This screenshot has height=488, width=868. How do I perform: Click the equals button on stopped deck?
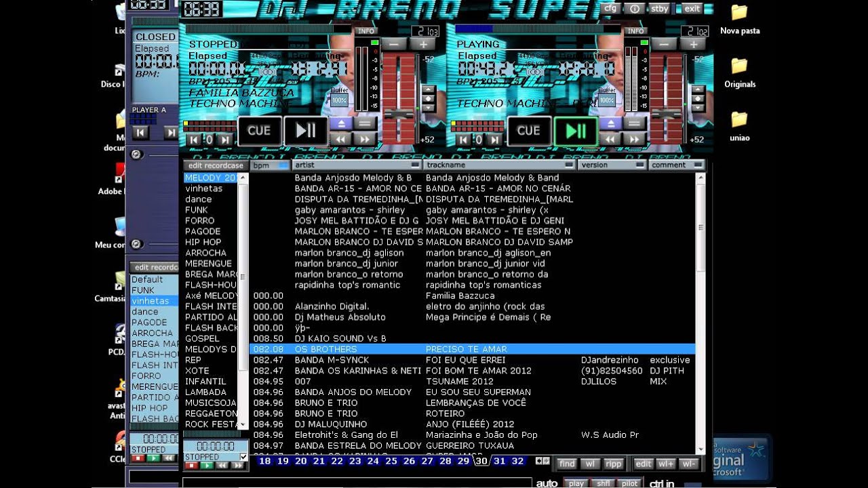click(x=364, y=123)
